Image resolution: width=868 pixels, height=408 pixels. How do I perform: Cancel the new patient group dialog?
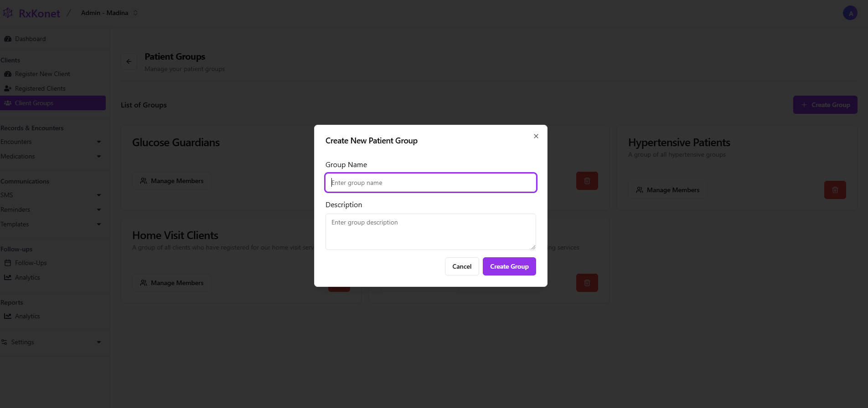coord(462,266)
